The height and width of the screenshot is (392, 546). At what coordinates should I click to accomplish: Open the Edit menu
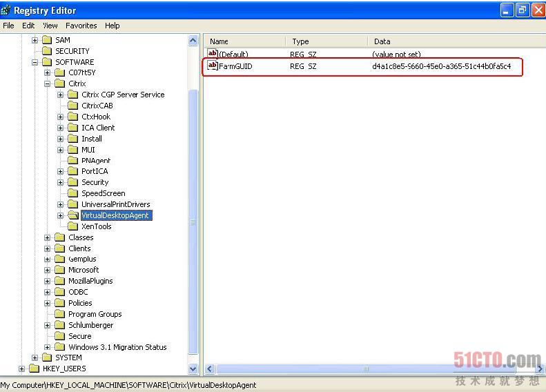(x=28, y=26)
